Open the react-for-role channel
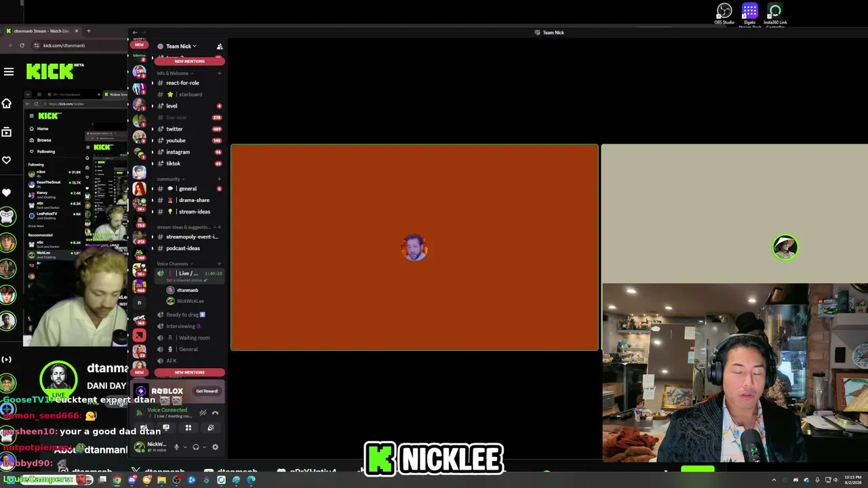 coord(189,83)
